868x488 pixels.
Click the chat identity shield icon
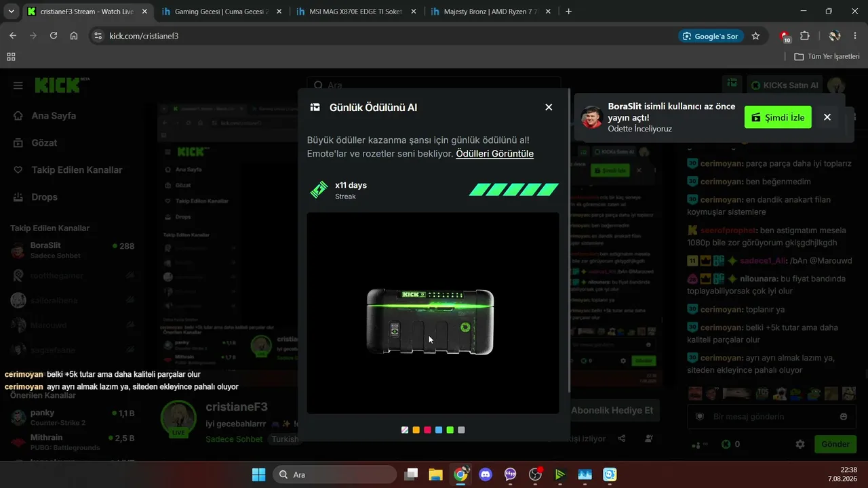tap(701, 417)
